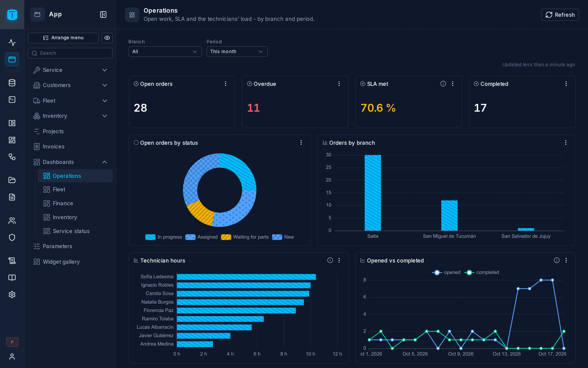Viewport: 588px width, 368px height.
Task: Open the book documentation icon in left rail
Action: [12, 277]
